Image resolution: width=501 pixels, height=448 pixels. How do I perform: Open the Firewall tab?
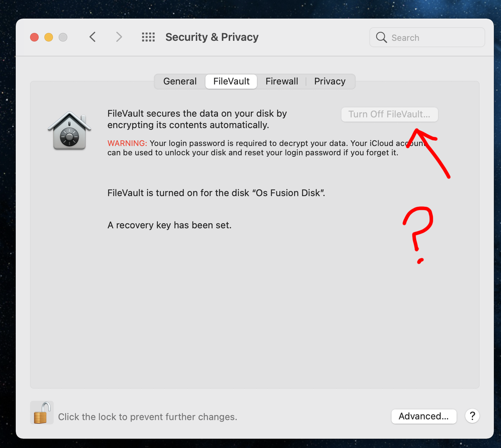click(282, 81)
